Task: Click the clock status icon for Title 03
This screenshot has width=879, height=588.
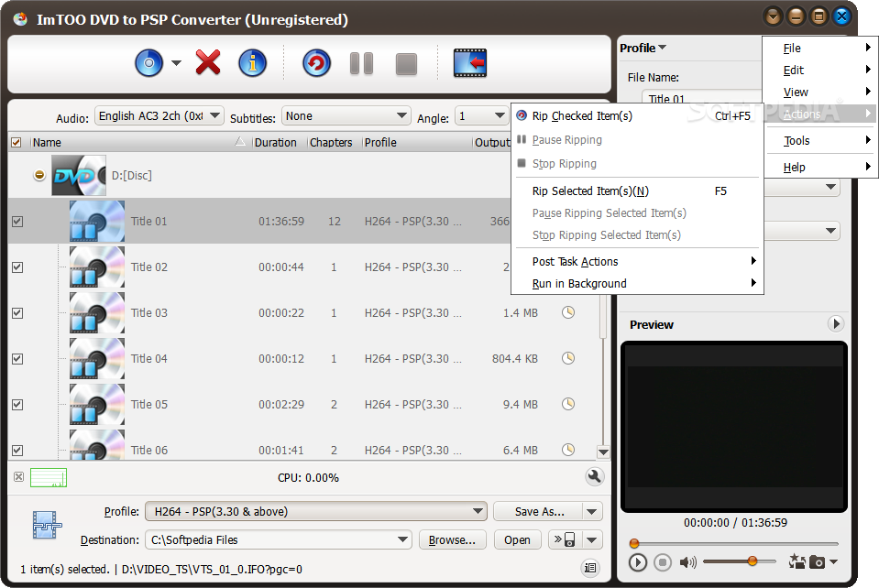Action: pos(568,312)
